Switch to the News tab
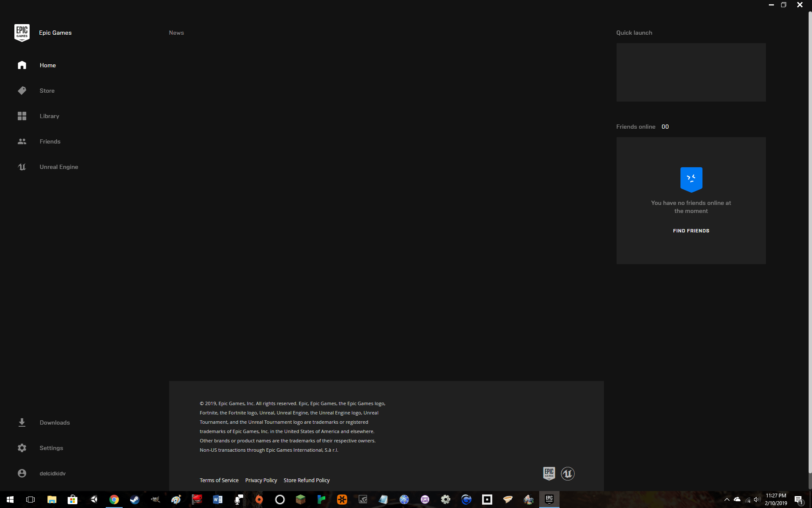 pyautogui.click(x=176, y=33)
